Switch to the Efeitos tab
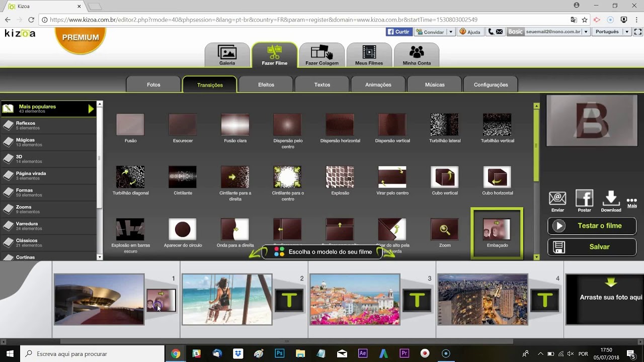This screenshot has height=362, width=644. click(266, 84)
